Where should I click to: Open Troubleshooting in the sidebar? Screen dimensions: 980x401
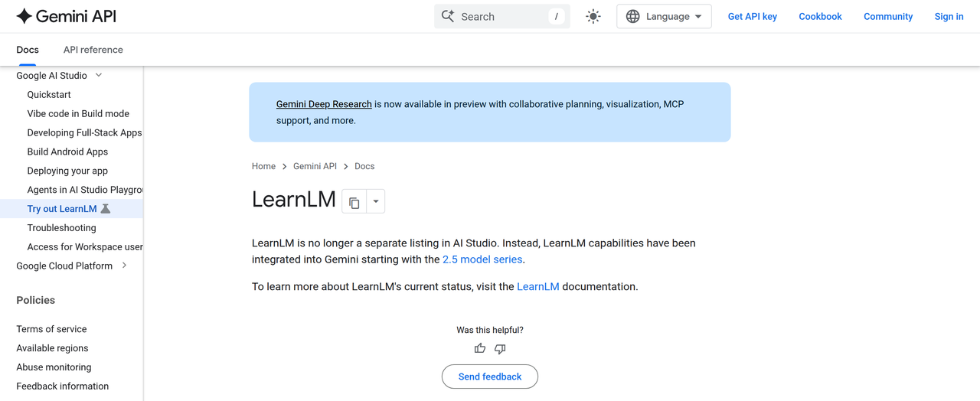point(61,228)
